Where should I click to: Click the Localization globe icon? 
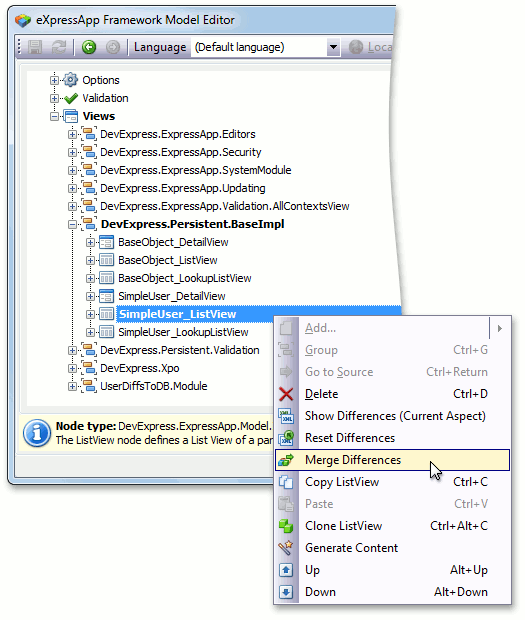click(x=356, y=47)
